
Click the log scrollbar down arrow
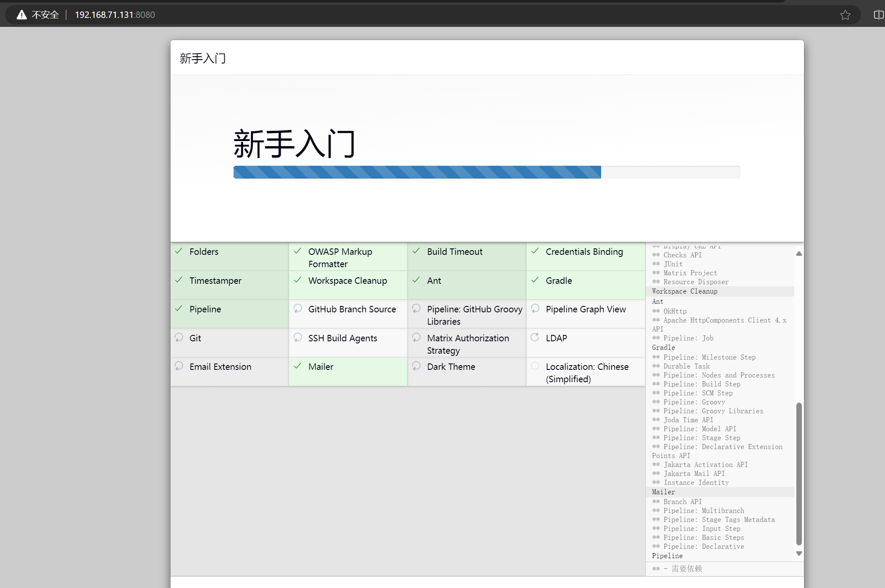tap(799, 553)
